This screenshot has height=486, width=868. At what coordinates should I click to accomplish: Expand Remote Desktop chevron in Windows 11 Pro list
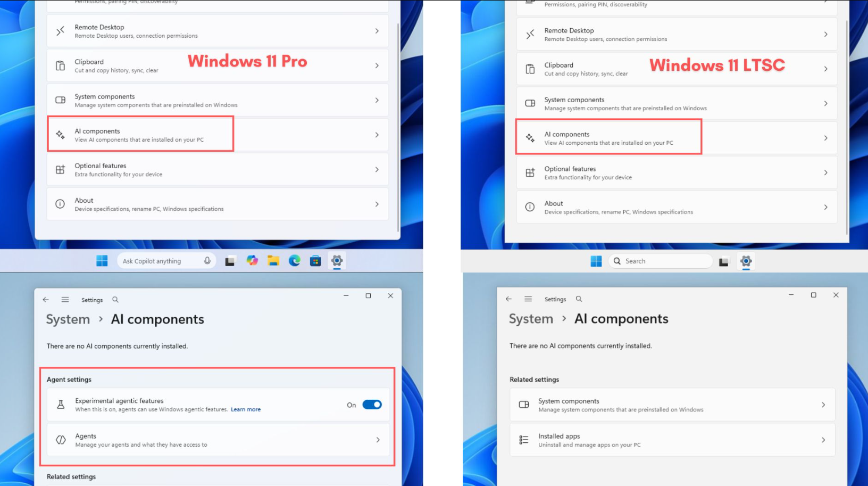point(377,31)
